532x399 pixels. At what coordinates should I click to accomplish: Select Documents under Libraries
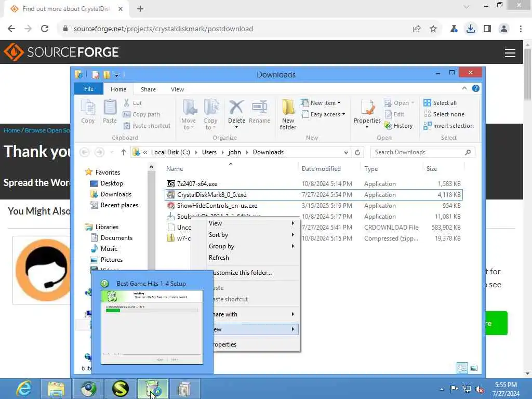pos(116,238)
